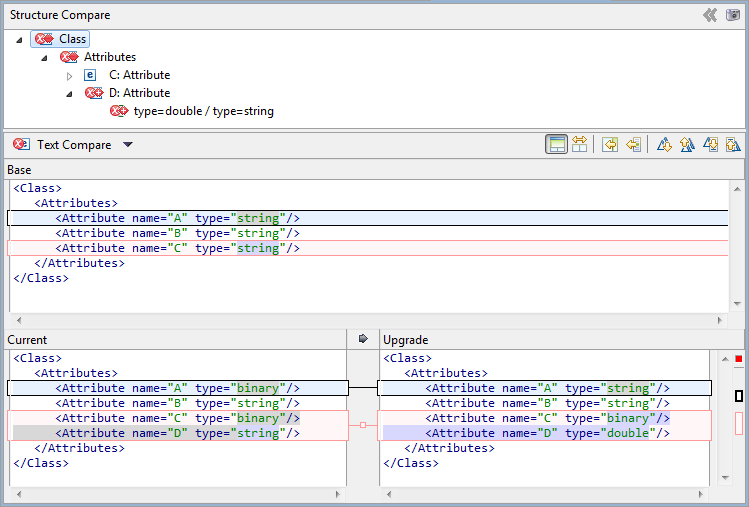The width and height of the screenshot is (749, 507).
Task: Copy current change from right to left
Action: (632, 145)
